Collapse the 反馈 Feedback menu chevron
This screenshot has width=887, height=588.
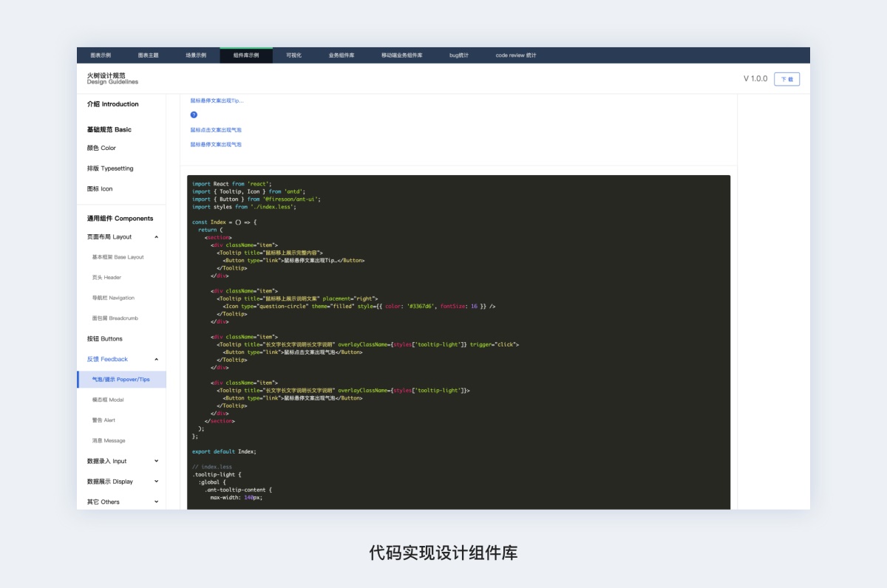pos(156,359)
